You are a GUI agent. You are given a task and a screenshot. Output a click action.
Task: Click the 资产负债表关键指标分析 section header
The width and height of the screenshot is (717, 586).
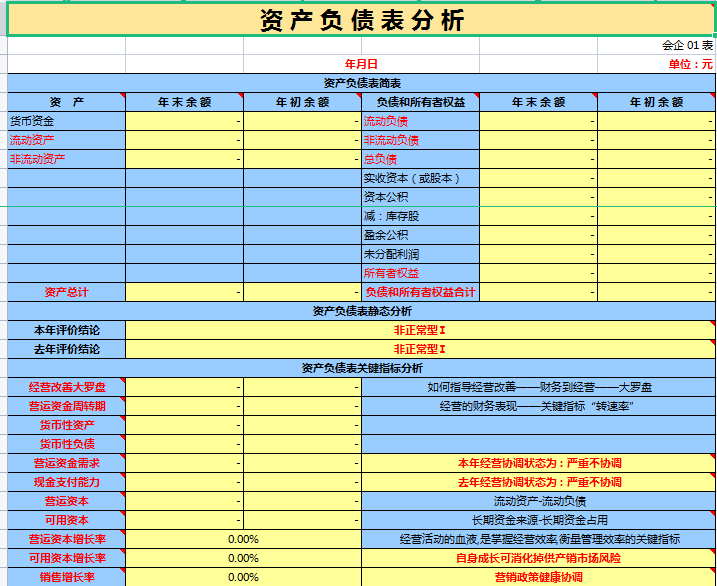(x=361, y=368)
